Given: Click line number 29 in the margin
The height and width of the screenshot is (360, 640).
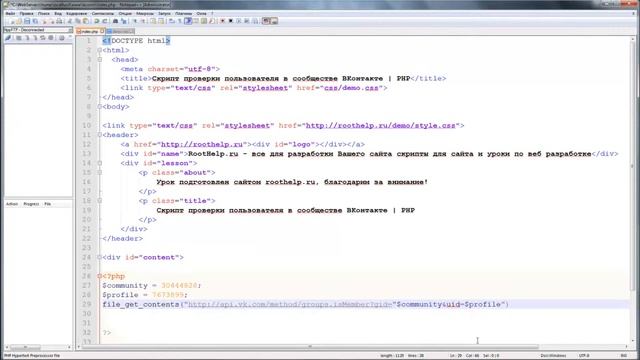Looking at the screenshot, I should (x=87, y=304).
